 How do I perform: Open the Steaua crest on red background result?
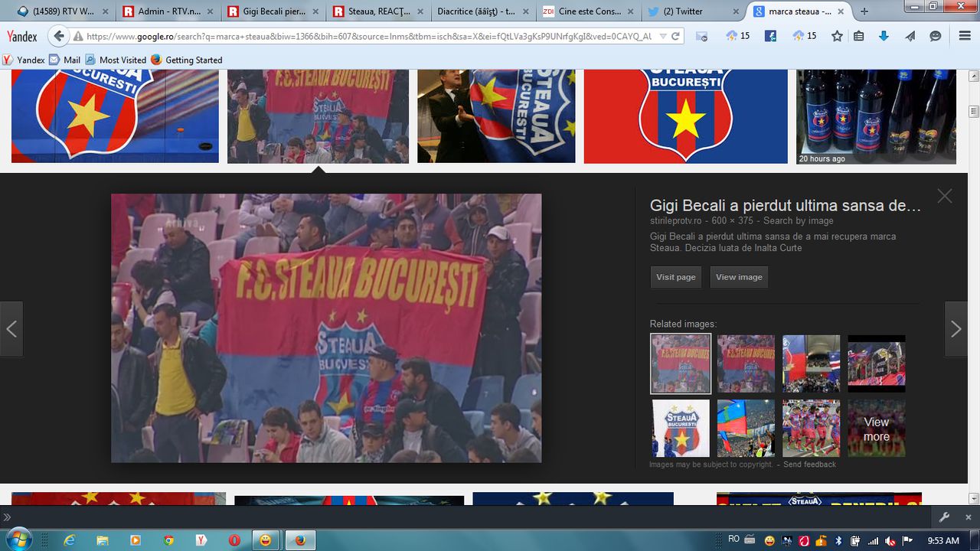point(685,116)
